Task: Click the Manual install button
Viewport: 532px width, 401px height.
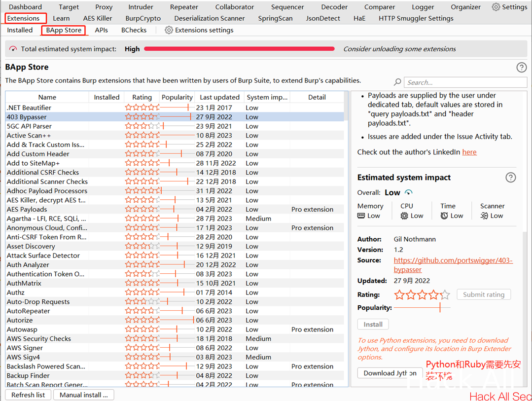Action: click(x=83, y=395)
